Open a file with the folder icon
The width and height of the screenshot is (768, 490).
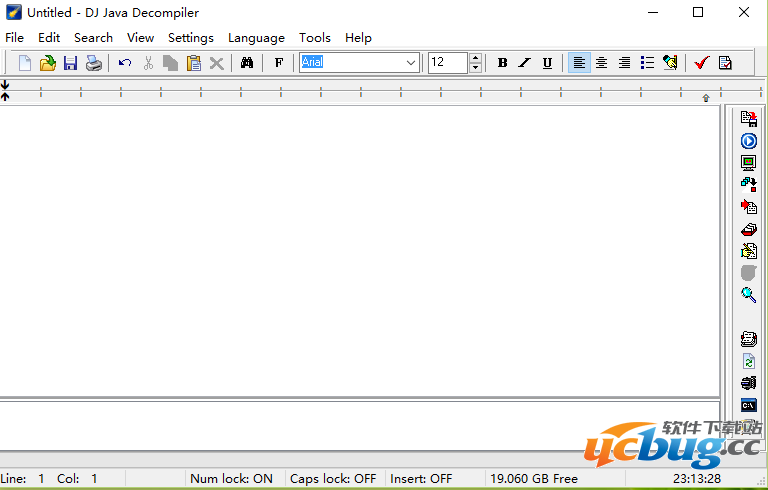point(47,63)
